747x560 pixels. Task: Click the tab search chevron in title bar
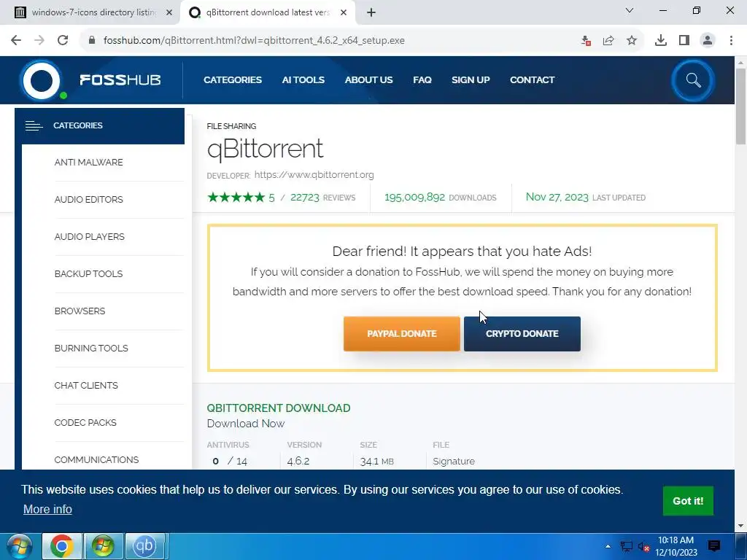tap(630, 10)
